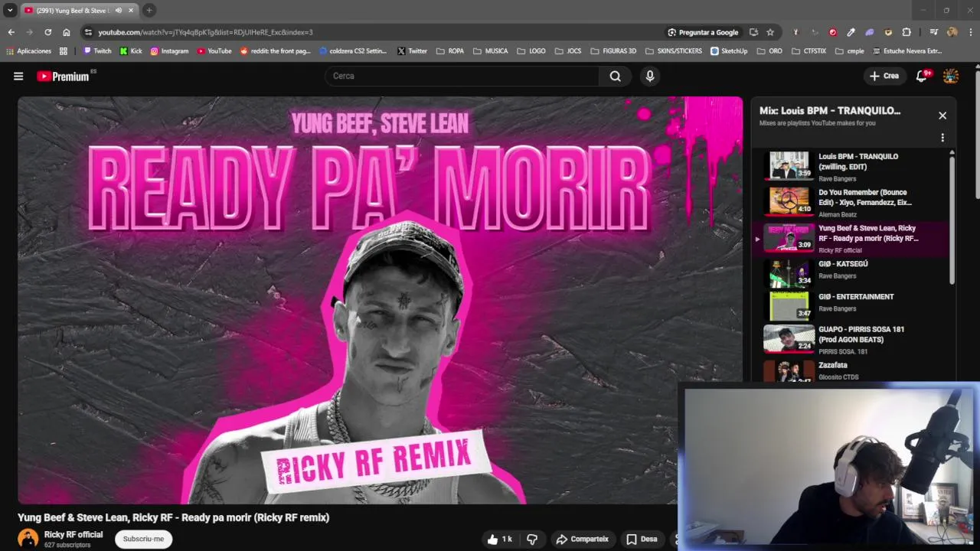Mute the tab via speaker icon

(118, 11)
